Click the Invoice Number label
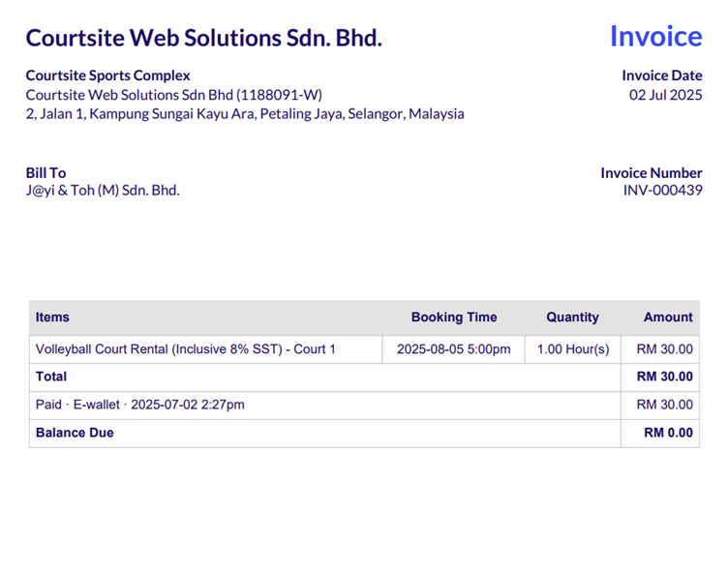This screenshot has height=572, width=728. (x=651, y=172)
